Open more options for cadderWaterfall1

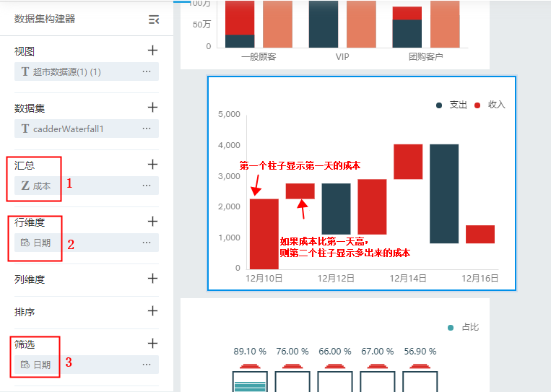point(147,129)
